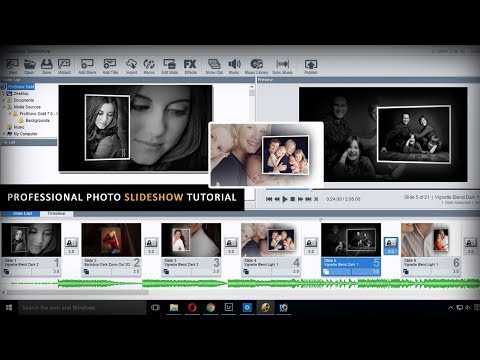Jump to end of show in preview
480x360 pixels.
(308, 199)
